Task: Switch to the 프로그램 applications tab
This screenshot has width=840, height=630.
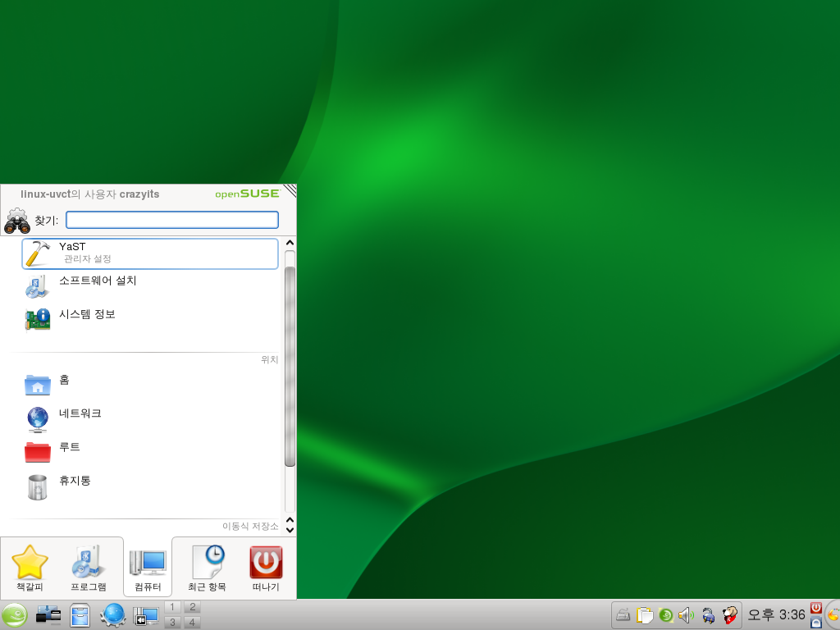Action: pyautogui.click(x=89, y=568)
